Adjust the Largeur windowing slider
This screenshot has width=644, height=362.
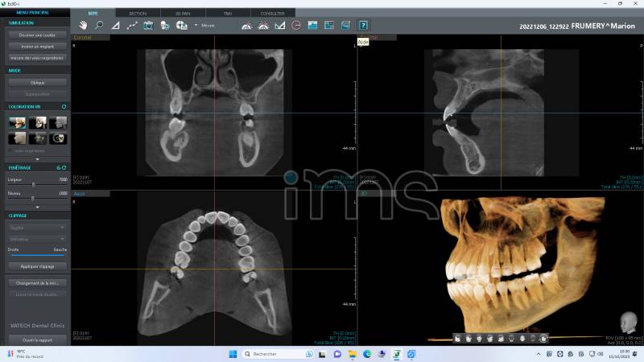(x=33, y=185)
